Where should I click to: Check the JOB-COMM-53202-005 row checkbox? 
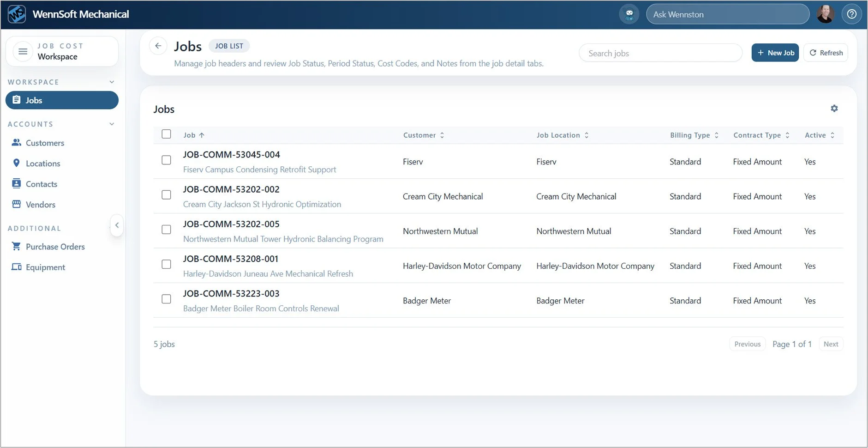point(167,230)
